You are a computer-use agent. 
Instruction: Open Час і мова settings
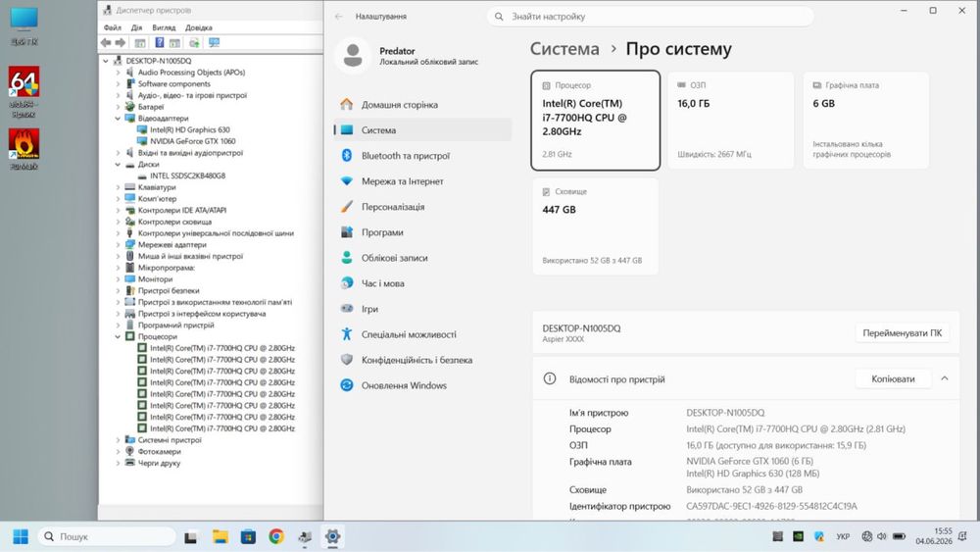point(421,283)
